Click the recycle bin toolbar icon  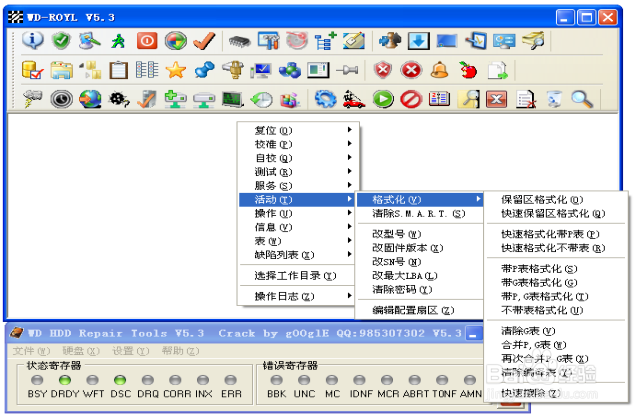pyautogui.click(x=554, y=99)
